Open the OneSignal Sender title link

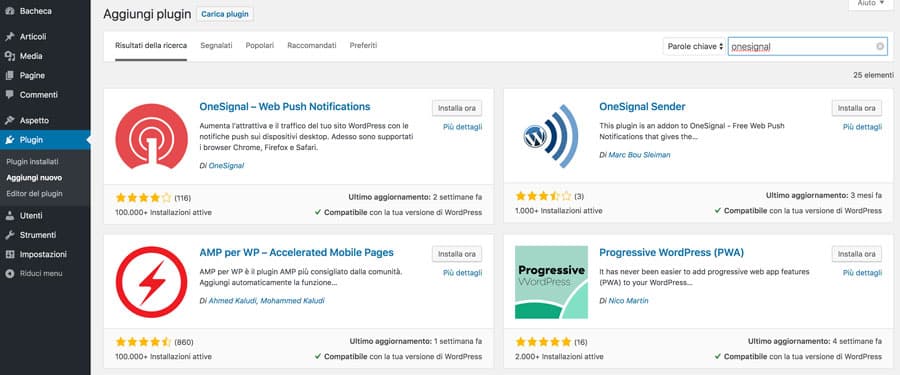642,107
